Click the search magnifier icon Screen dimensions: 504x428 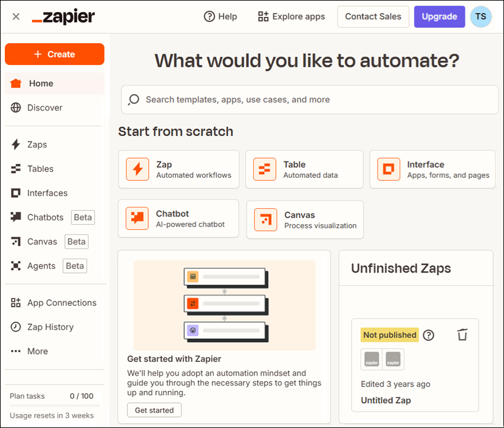click(134, 100)
